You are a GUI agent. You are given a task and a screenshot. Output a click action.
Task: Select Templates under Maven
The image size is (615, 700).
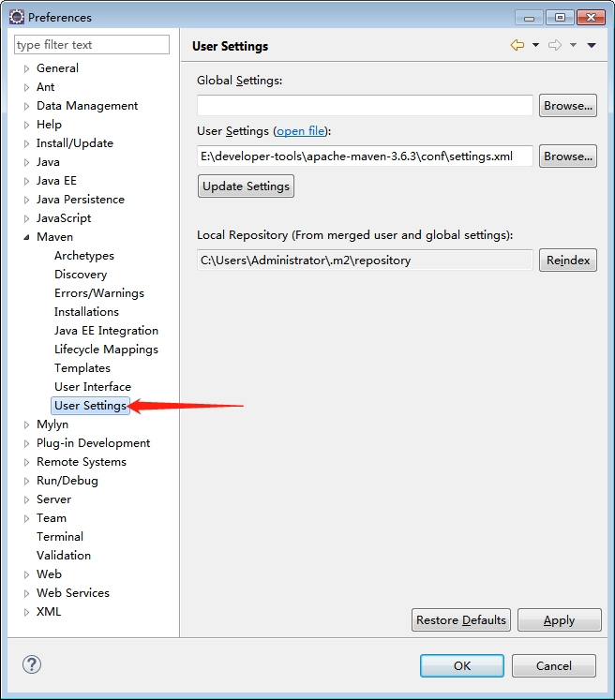click(82, 368)
